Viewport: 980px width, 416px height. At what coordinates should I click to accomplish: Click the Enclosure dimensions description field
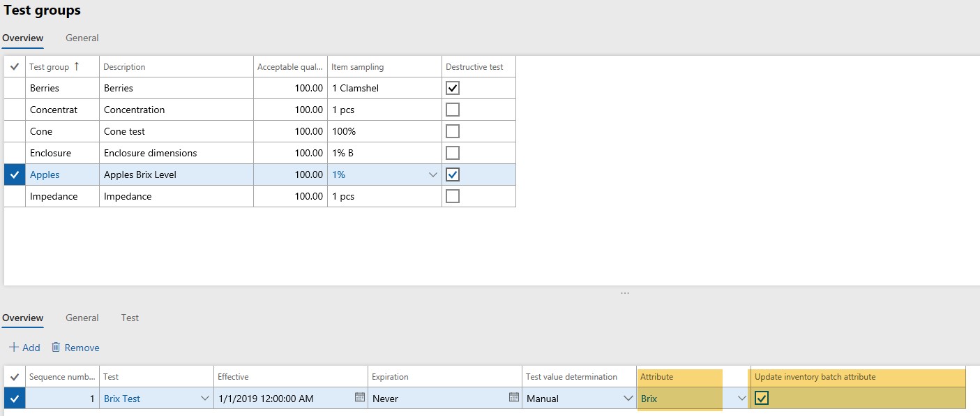pos(151,154)
